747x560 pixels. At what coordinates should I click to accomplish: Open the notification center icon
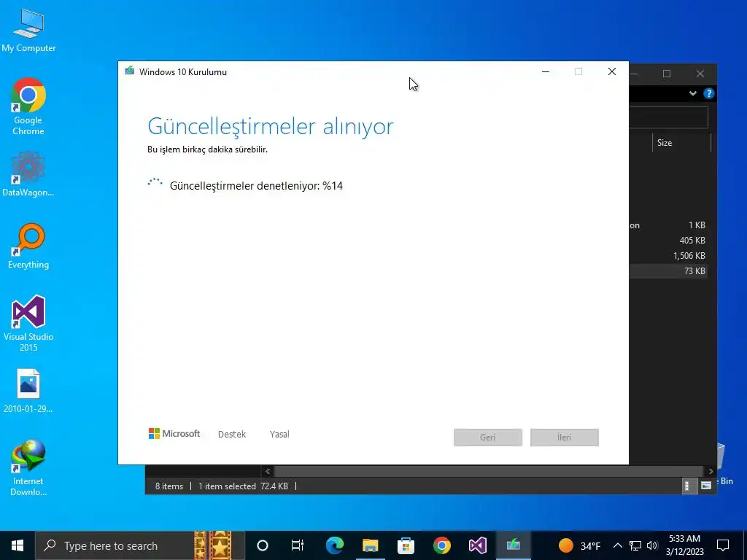click(723, 545)
